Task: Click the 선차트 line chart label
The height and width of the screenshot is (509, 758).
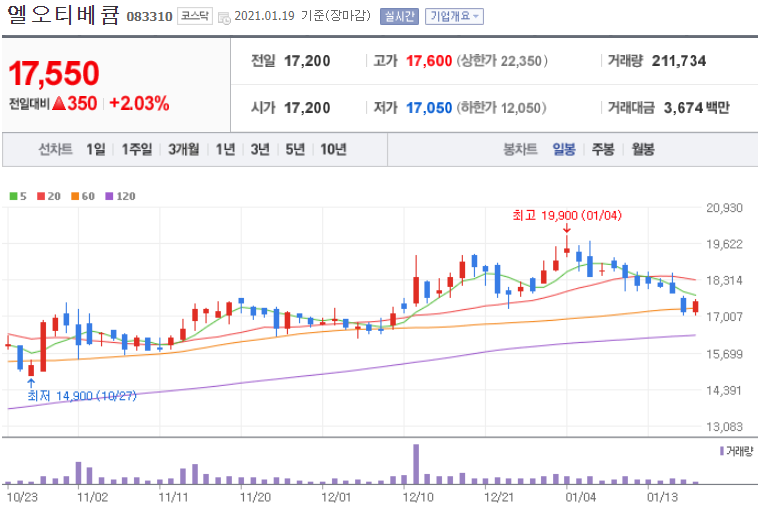Action: (x=56, y=149)
